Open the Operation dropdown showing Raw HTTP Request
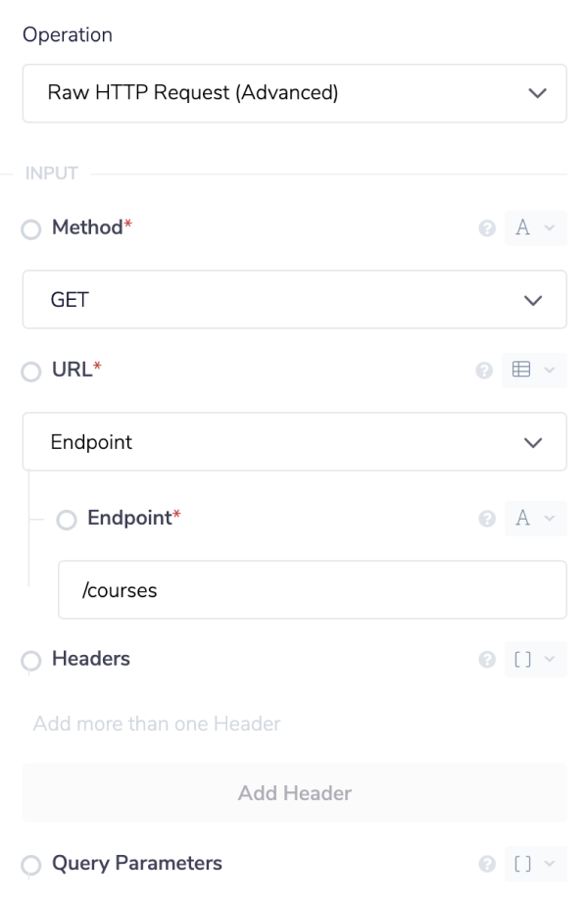 click(x=294, y=93)
